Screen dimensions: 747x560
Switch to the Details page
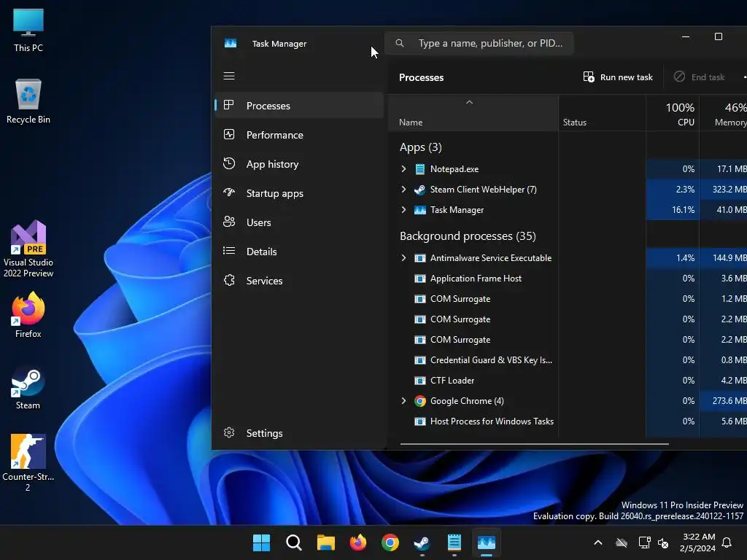[299, 252]
